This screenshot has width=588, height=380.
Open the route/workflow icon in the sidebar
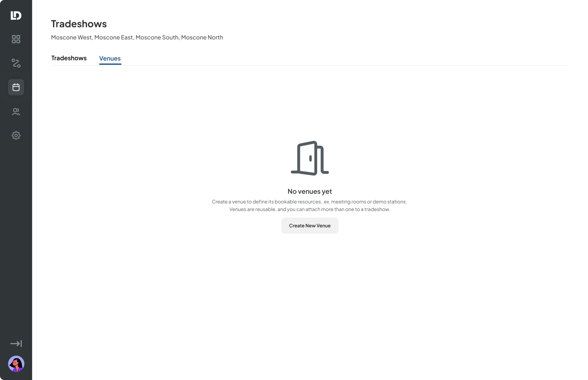[x=16, y=63]
